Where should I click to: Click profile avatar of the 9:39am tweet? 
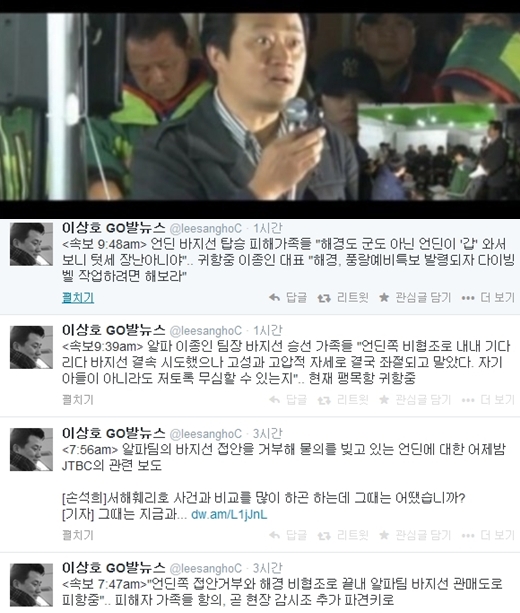pyautogui.click(x=31, y=347)
